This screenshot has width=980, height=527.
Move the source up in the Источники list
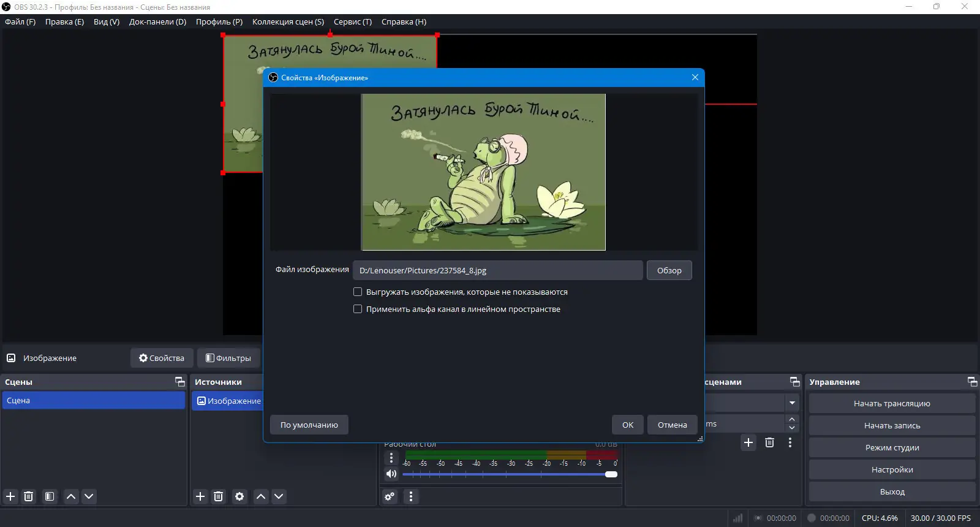(261, 496)
